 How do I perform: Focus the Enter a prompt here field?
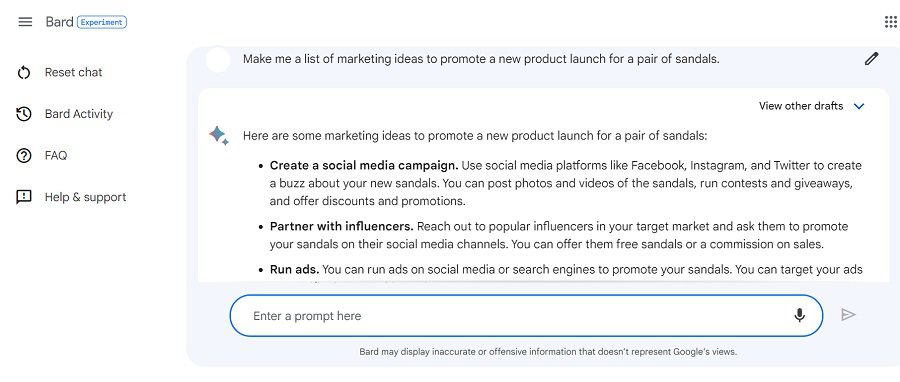526,315
